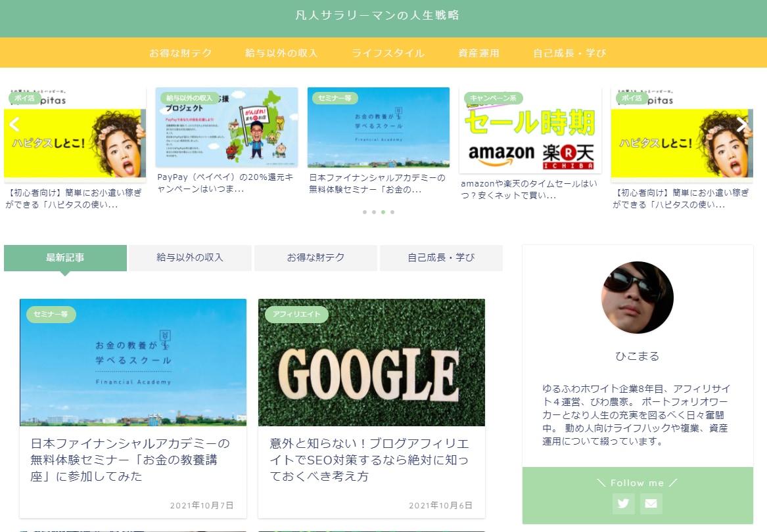
Task: Click the Follow me label
Action: [x=638, y=483]
